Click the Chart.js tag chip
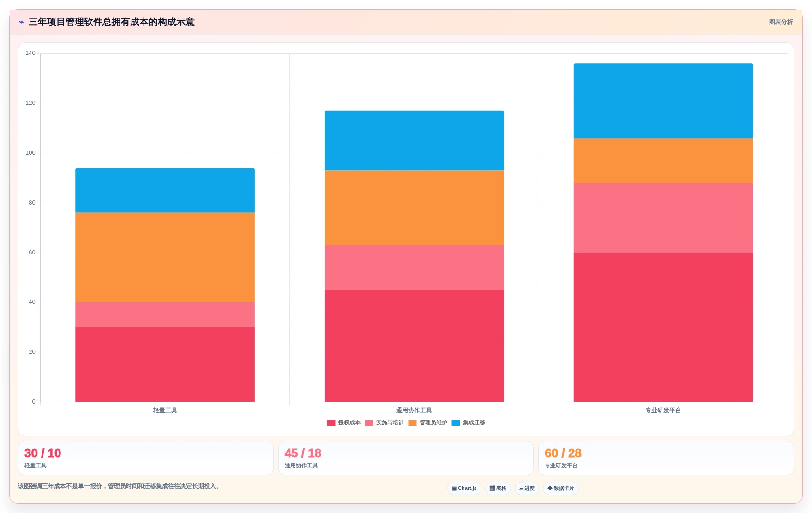This screenshot has height=513, width=812. pyautogui.click(x=464, y=488)
